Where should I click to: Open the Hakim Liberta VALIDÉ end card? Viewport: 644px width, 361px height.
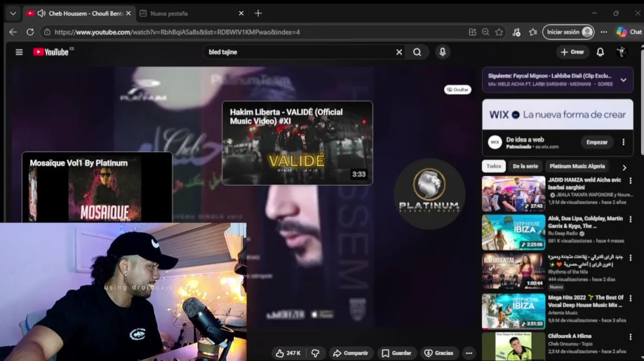coord(297,143)
